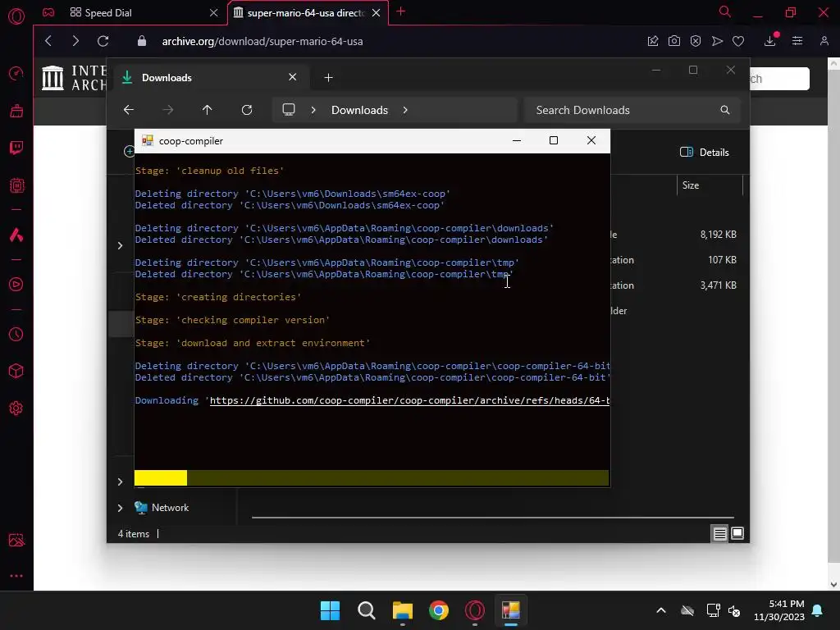This screenshot has width=840, height=630.
Task: Open the Flow send icon
Action: pyautogui.click(x=717, y=41)
